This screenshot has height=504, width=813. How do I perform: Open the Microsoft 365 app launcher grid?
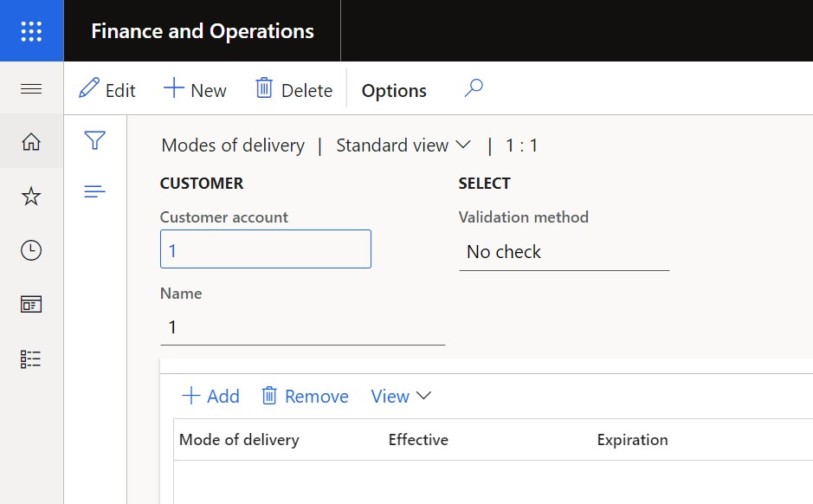click(x=32, y=31)
